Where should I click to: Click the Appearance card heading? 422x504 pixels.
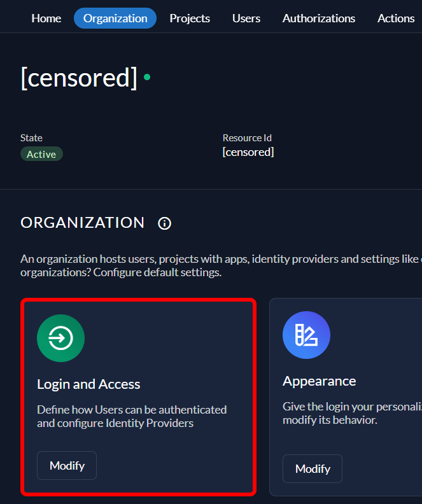coord(319,381)
